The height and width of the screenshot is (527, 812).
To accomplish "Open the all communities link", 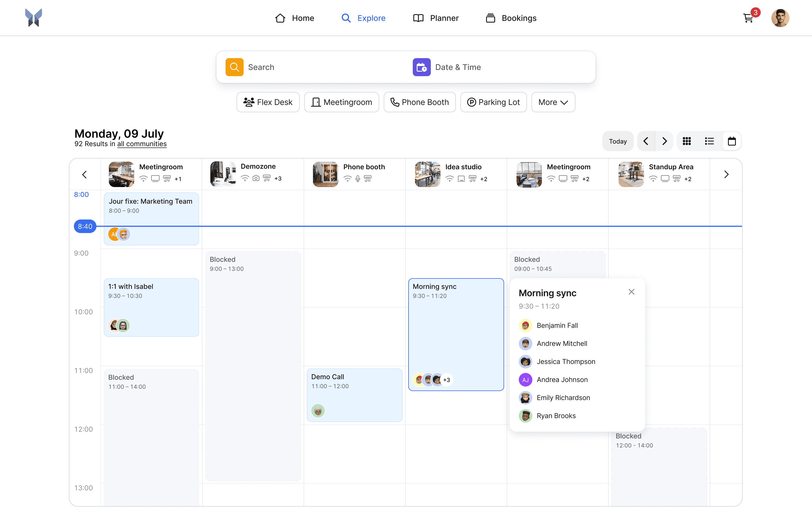I will click(x=142, y=144).
